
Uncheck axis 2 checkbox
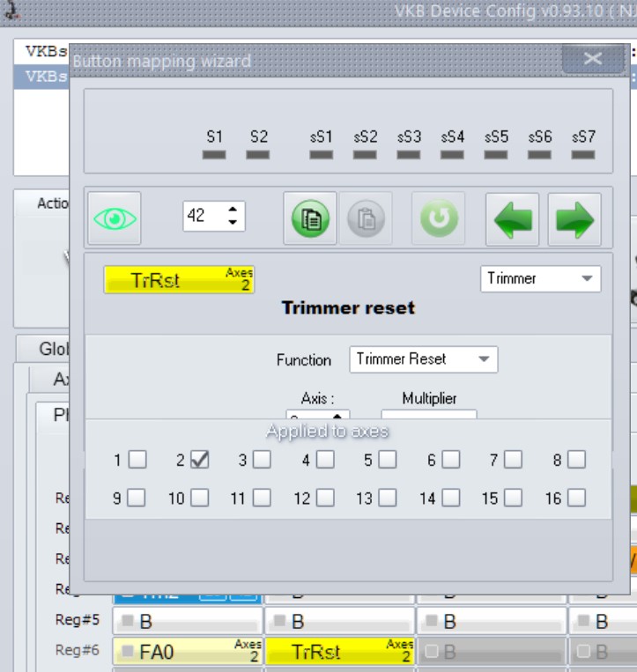click(x=199, y=459)
